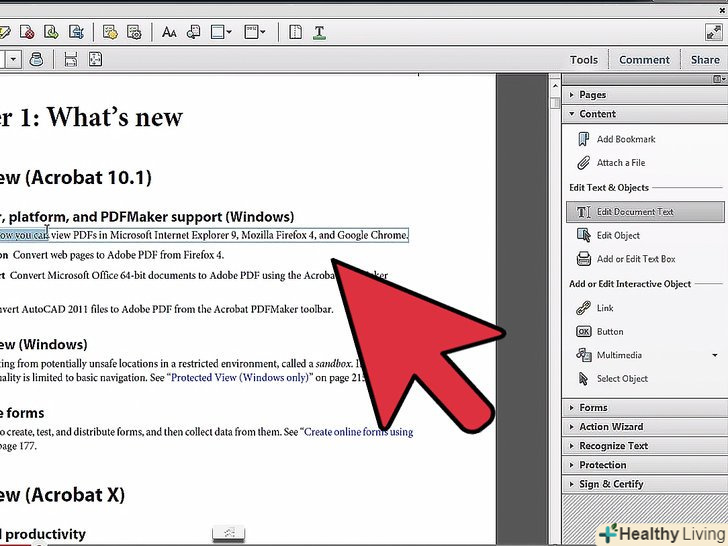Viewport: 728px width, 546px height.
Task: Open the numbered-page icon's dropdown arrow
Action: pyautogui.click(x=263, y=32)
